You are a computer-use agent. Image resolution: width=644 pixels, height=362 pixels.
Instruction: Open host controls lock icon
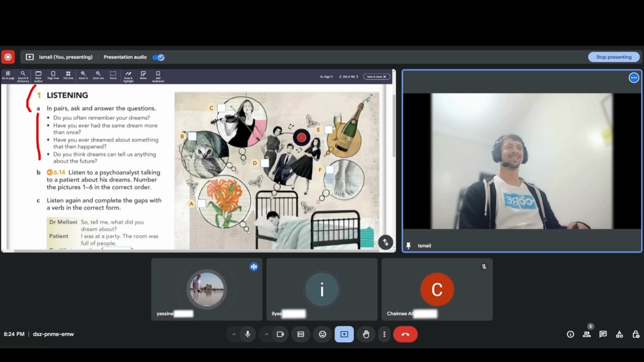[x=636, y=334]
